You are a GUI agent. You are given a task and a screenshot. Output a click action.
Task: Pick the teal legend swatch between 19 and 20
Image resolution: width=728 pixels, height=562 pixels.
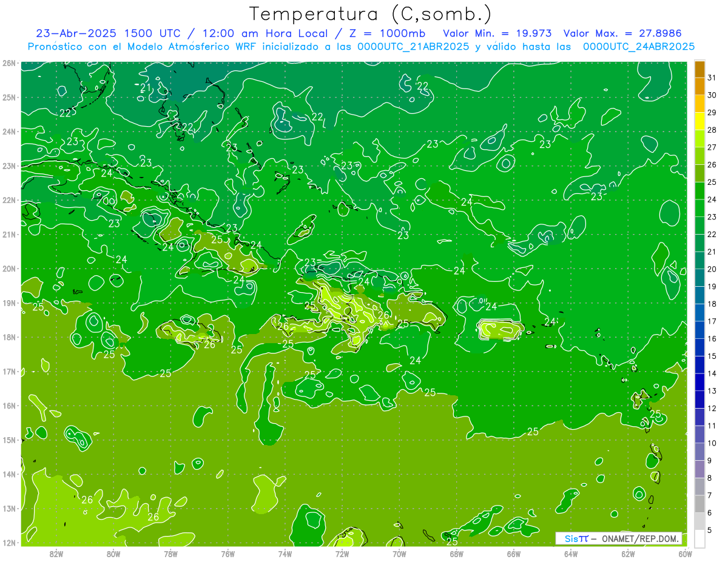(699, 278)
